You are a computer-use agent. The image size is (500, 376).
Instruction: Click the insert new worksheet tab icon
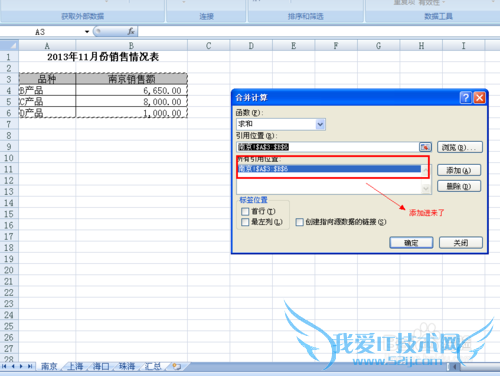(x=177, y=366)
